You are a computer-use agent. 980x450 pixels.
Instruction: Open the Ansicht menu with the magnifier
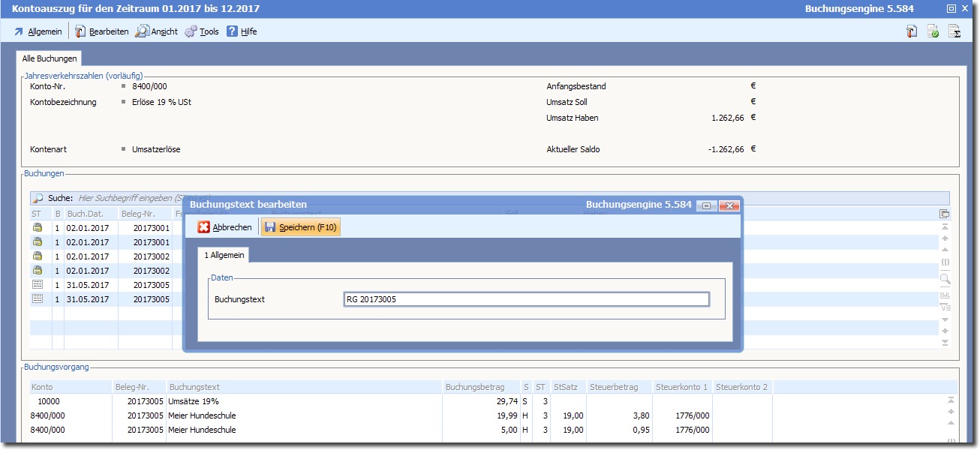[x=157, y=31]
